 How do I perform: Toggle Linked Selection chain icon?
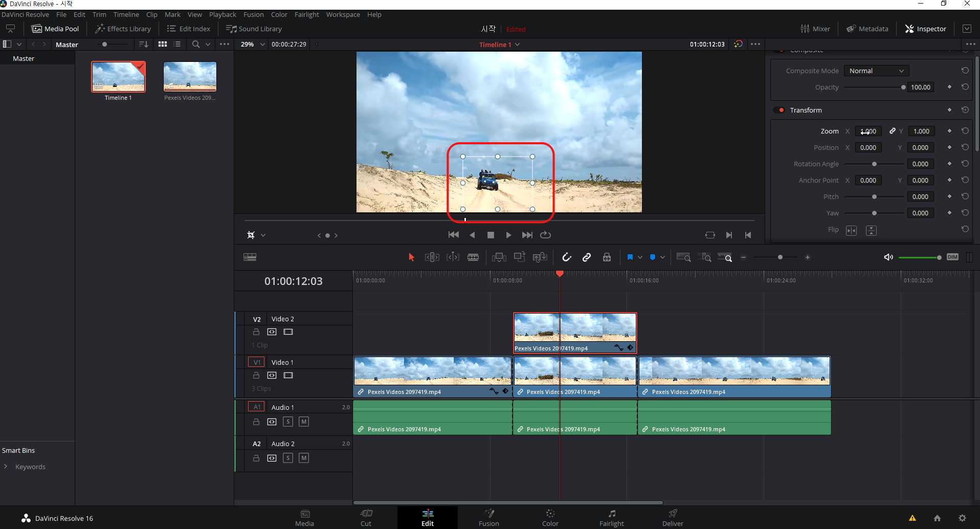[x=587, y=257]
